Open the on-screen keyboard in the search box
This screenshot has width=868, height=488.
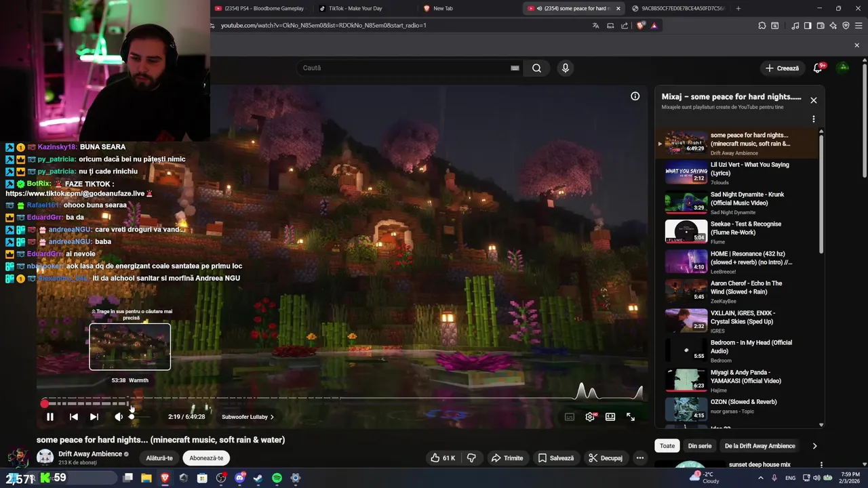coord(515,68)
